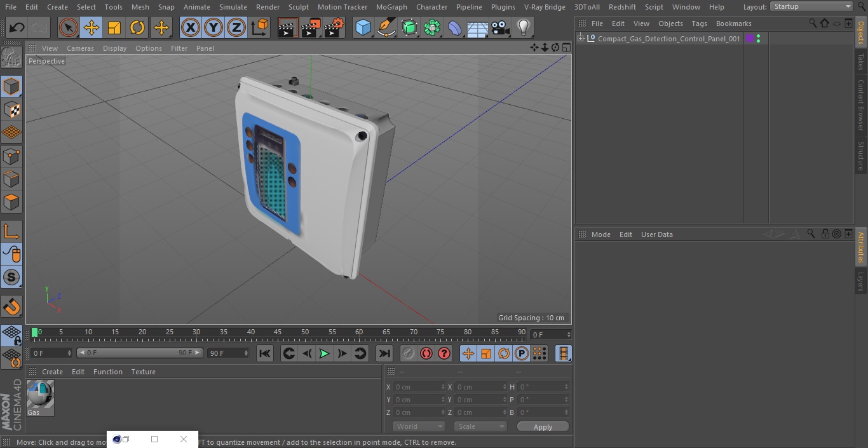Open Attributes User Data menu
Viewport: 868px width, 448px height.
tap(656, 234)
